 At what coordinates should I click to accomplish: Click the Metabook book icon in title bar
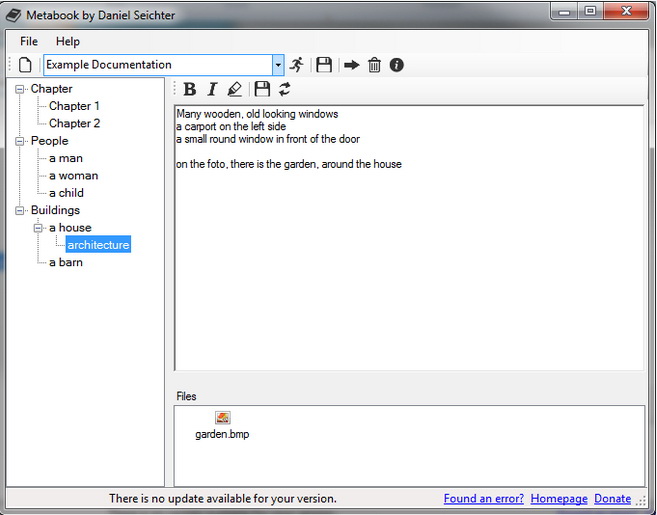[13, 16]
